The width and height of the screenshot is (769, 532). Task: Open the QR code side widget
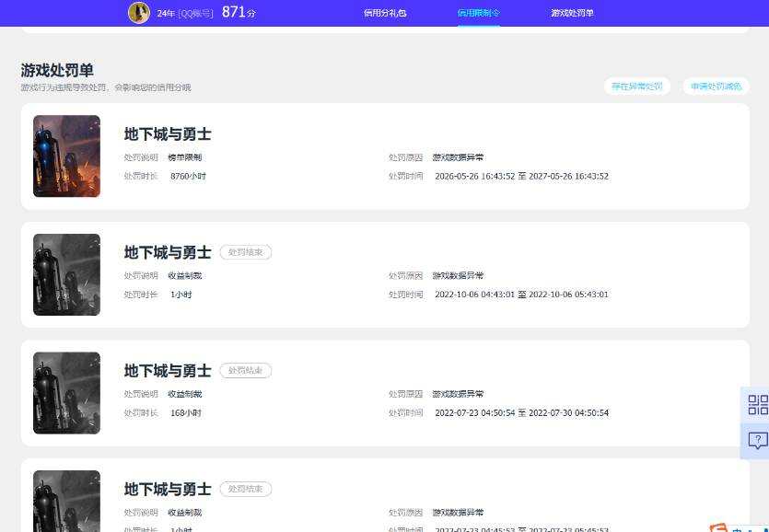point(758,404)
